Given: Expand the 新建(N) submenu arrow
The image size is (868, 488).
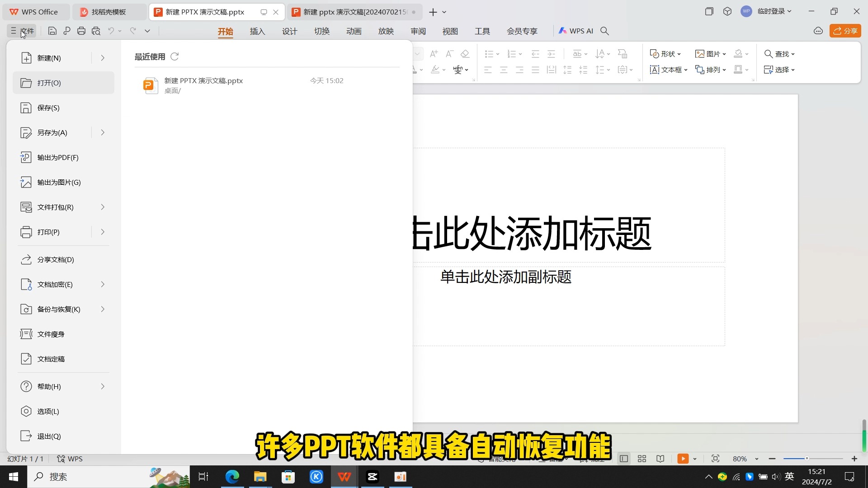Looking at the screenshot, I should pos(102,58).
